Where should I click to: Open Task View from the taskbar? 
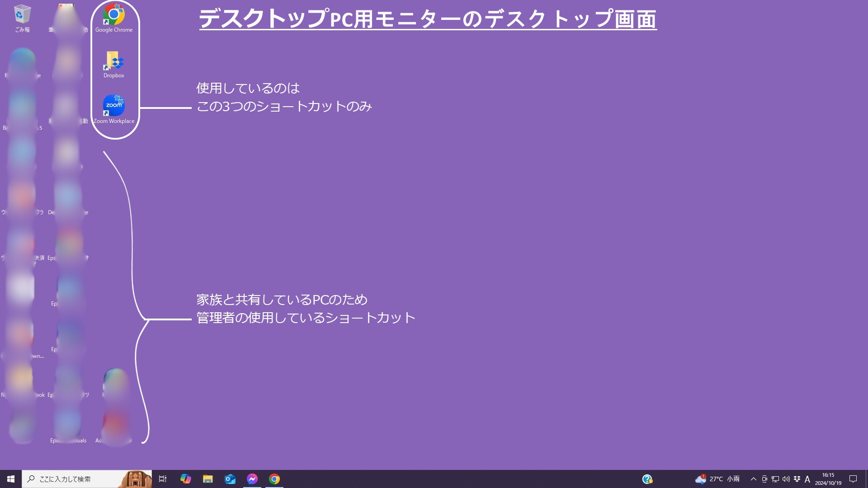click(x=163, y=479)
